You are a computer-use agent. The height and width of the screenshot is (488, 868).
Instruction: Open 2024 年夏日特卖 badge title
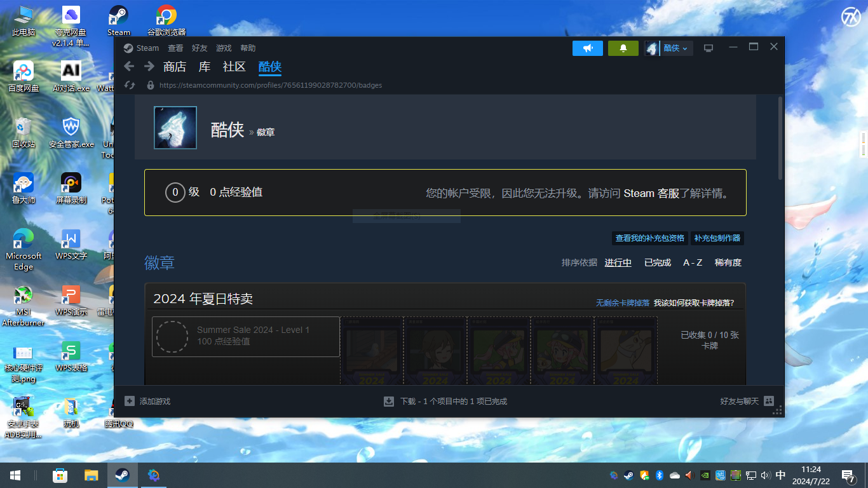point(203,299)
